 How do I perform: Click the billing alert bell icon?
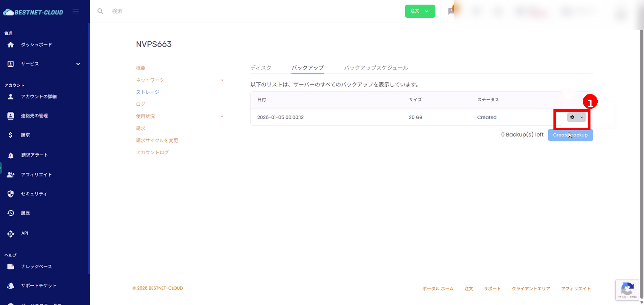pyautogui.click(x=11, y=156)
